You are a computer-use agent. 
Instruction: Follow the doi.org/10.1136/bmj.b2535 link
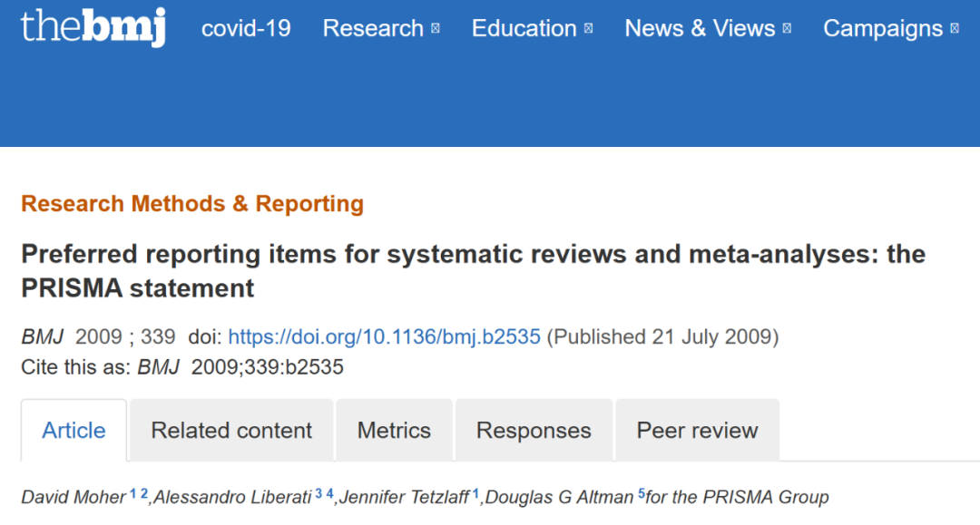click(x=385, y=336)
